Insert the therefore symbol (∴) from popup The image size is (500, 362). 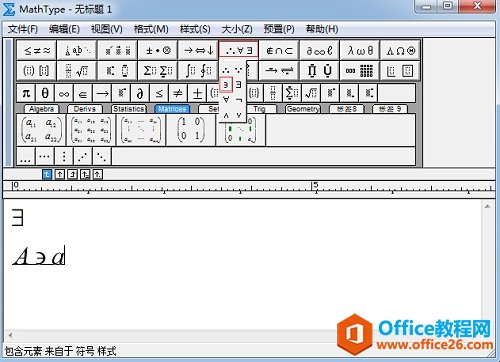coord(226,70)
